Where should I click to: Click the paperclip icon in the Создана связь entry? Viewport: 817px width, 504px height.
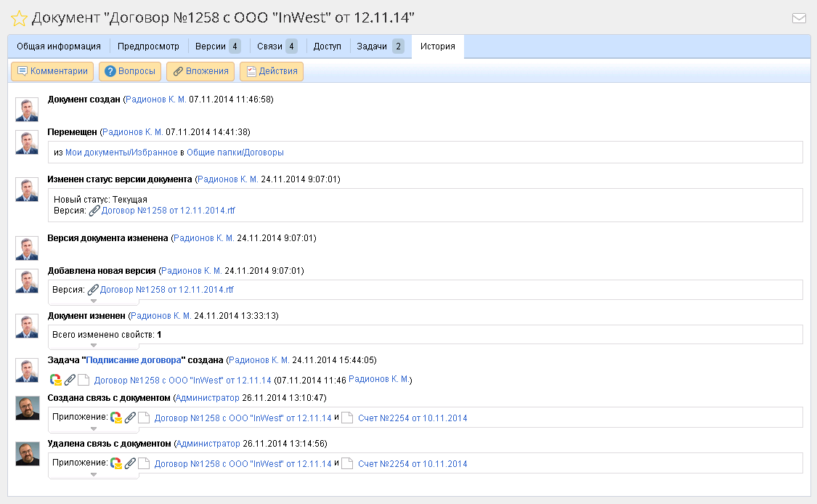coord(130,418)
